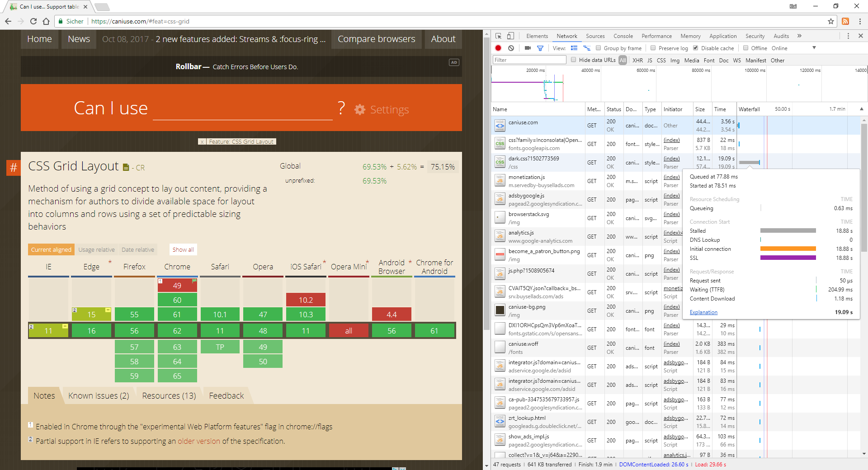The height and width of the screenshot is (470, 868).
Task: Open Can I use Settings gear
Action: (x=360, y=109)
